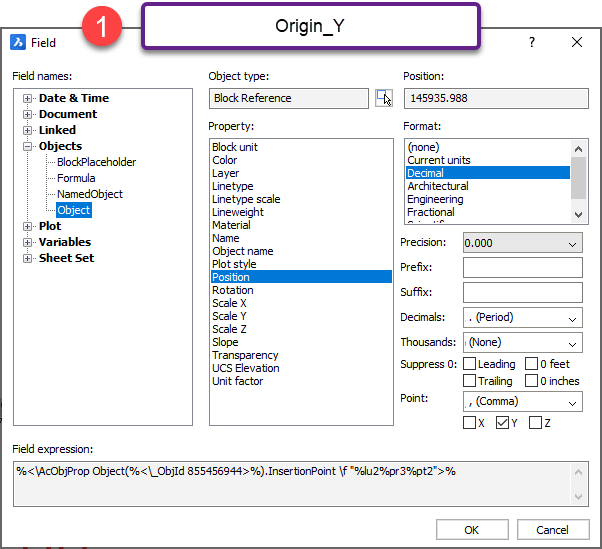Expand the Sheet Set category
The image size is (602, 549).
[x=27, y=258]
